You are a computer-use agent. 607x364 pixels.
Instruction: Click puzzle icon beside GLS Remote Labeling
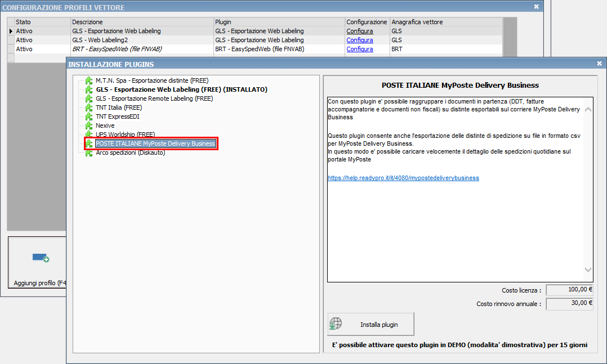click(89, 98)
